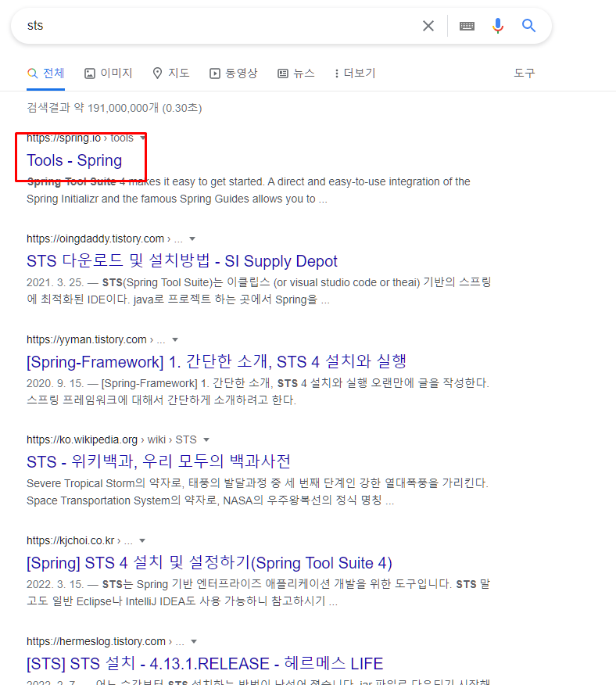Click the https://spring.io › tools URL text
This screenshot has height=685, width=616.
click(80, 138)
